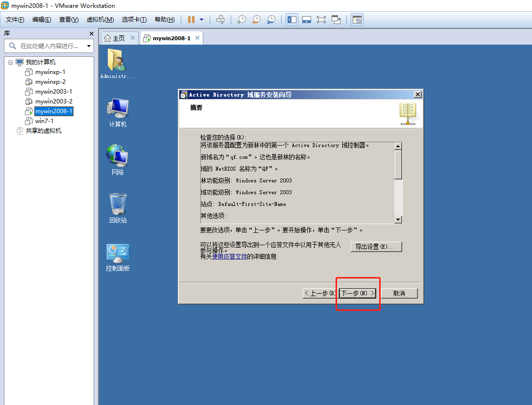Viewport: 532px width, 405px height.
Task: Open the 文件(F) menu
Action: 15,20
